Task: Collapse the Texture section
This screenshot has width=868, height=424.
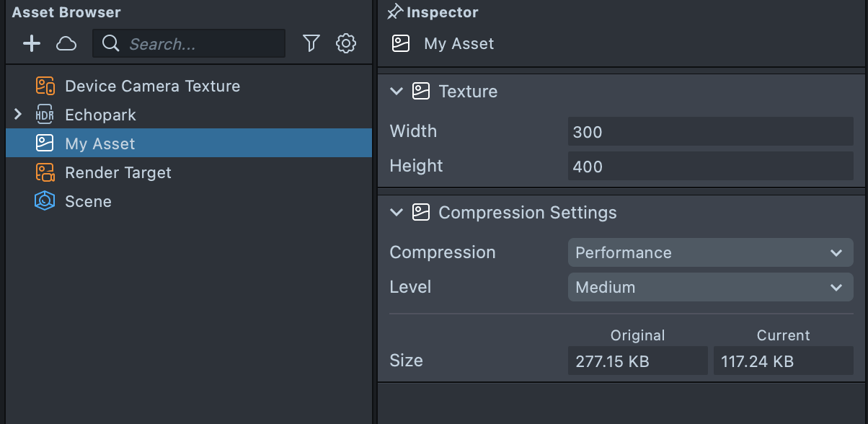Action: pos(396,92)
